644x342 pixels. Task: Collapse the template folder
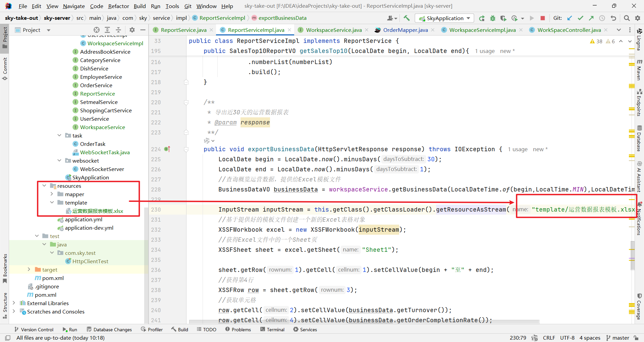[x=52, y=202]
